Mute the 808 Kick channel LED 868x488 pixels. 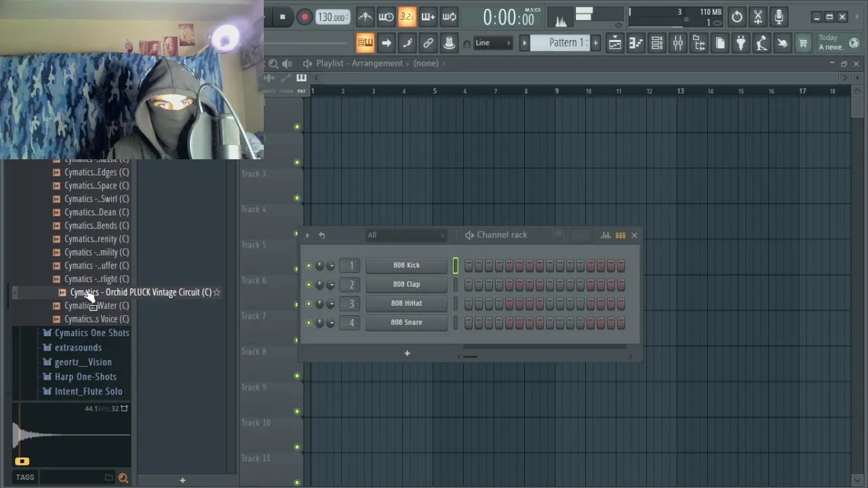[x=309, y=266]
